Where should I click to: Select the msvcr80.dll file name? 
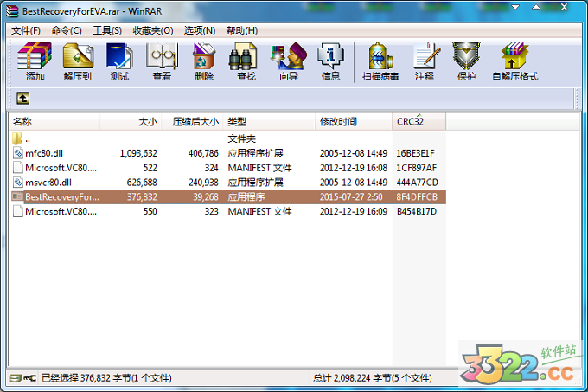(x=48, y=183)
